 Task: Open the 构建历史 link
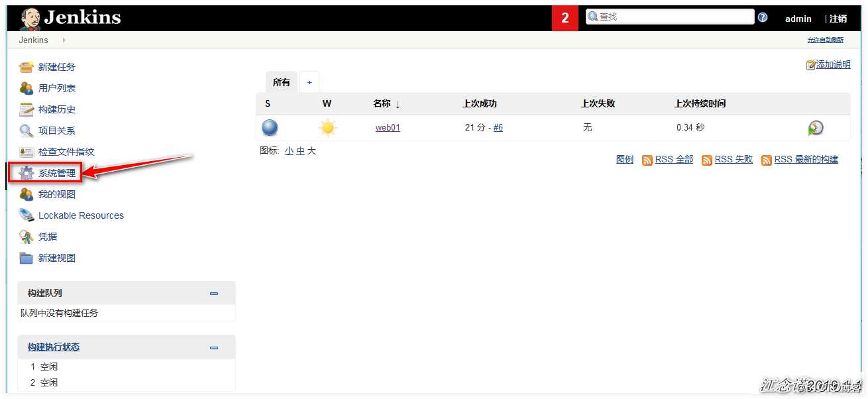[x=57, y=109]
